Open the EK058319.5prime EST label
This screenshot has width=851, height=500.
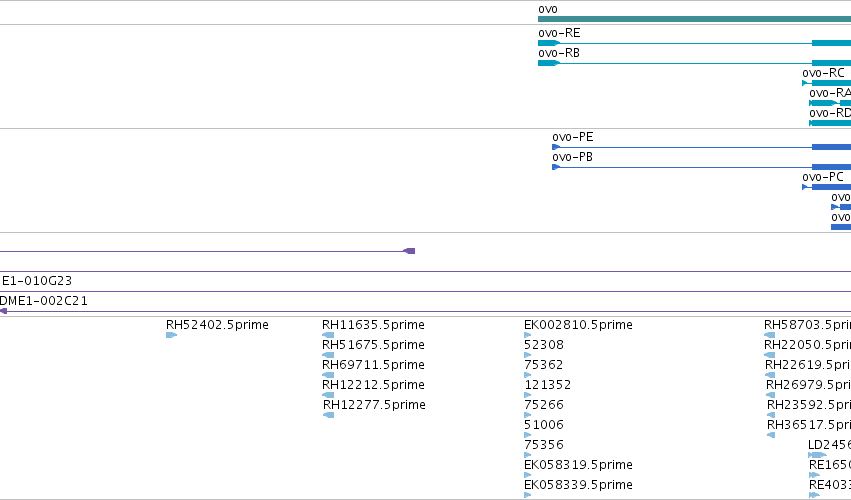click(x=578, y=465)
